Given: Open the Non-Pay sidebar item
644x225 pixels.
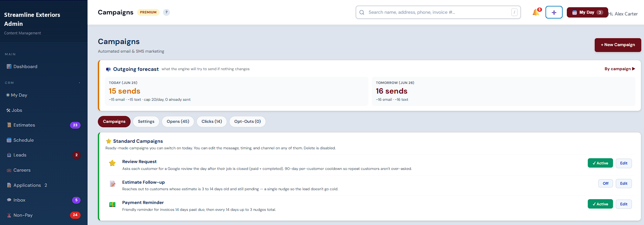Looking at the screenshot, I should pos(43,215).
